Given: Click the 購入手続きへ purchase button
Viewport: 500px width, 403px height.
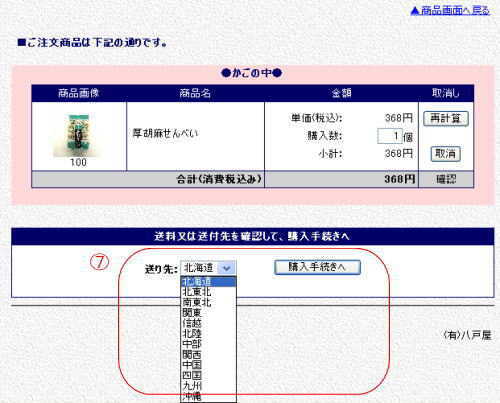Looking at the screenshot, I should click(317, 267).
